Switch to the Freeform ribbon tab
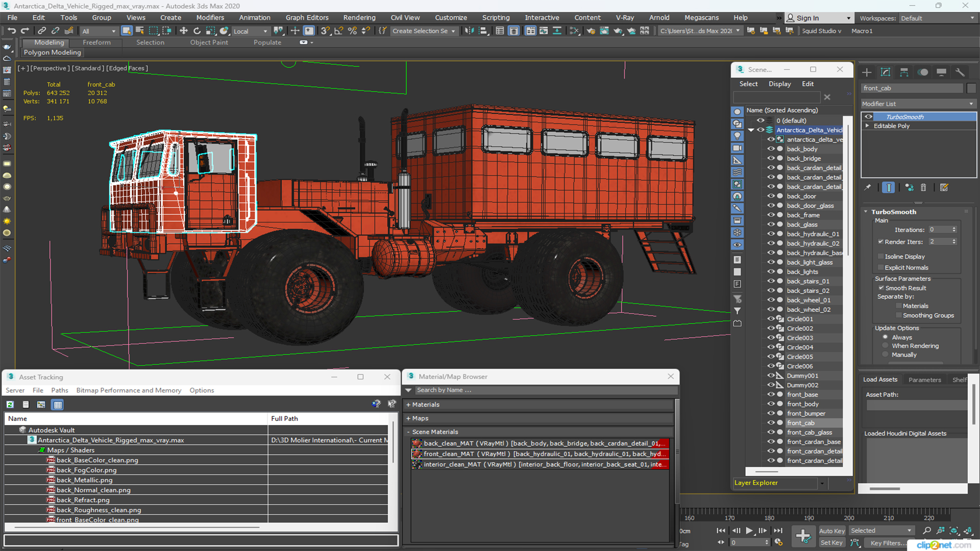The height and width of the screenshot is (551, 980). pos(96,42)
